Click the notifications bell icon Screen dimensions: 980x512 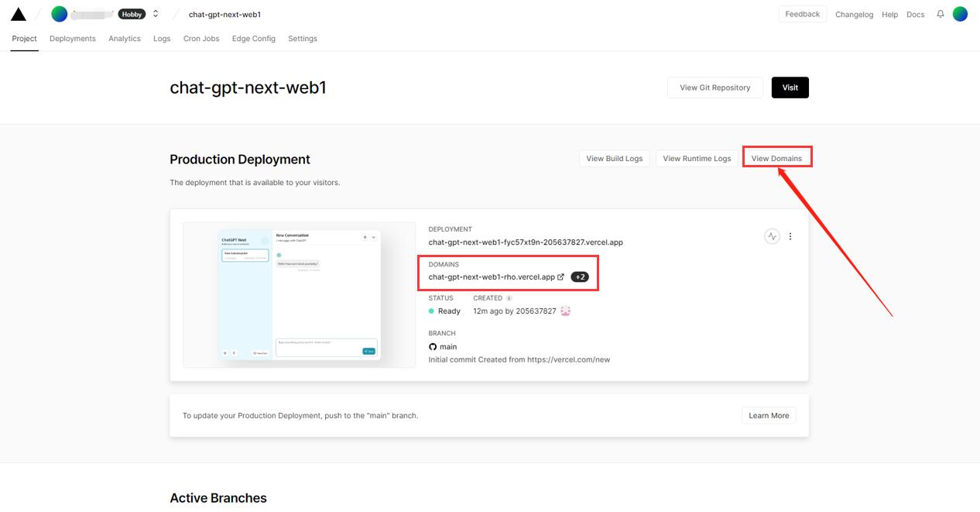[x=941, y=14]
